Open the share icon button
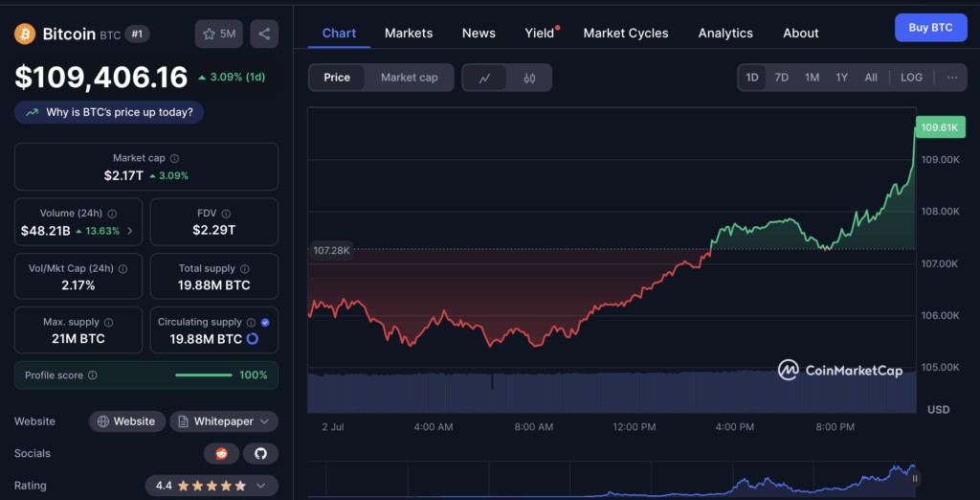 pos(264,34)
